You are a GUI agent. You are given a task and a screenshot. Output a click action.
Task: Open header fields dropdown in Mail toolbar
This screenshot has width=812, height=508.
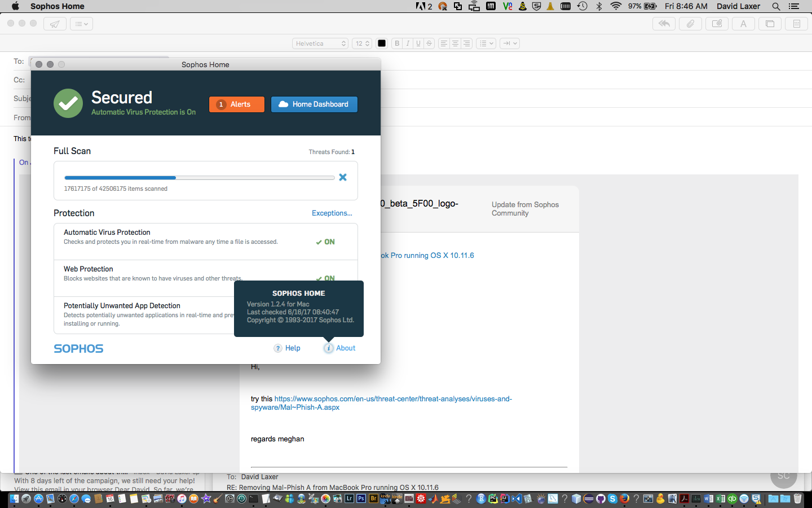[x=81, y=24]
